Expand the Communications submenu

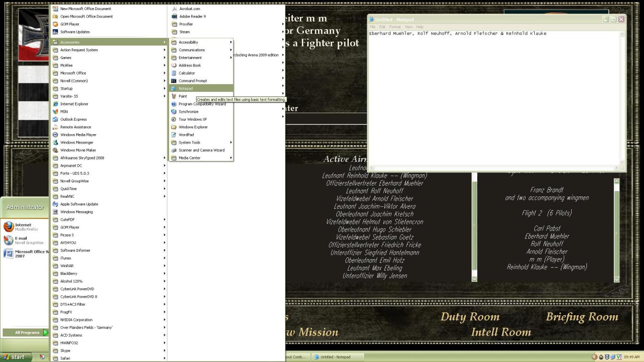tap(201, 50)
